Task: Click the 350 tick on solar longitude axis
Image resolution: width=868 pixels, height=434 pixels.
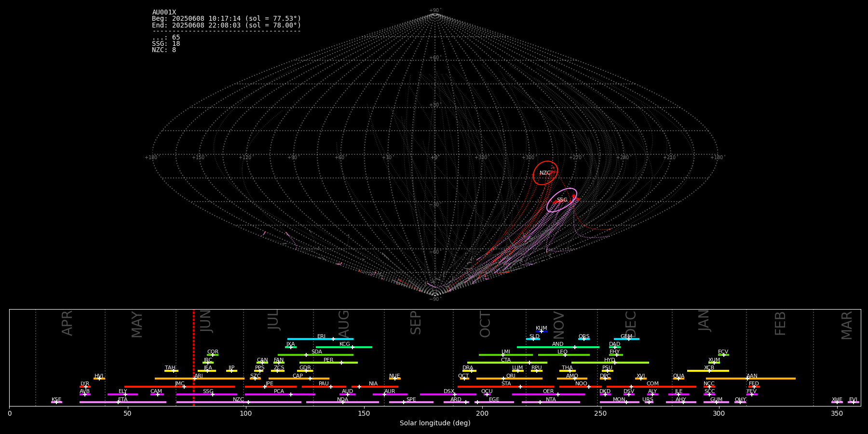Action: tap(837, 413)
